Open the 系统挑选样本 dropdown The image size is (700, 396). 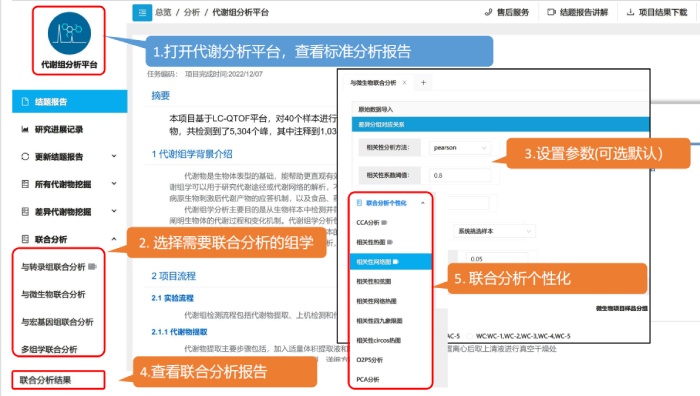pos(494,231)
